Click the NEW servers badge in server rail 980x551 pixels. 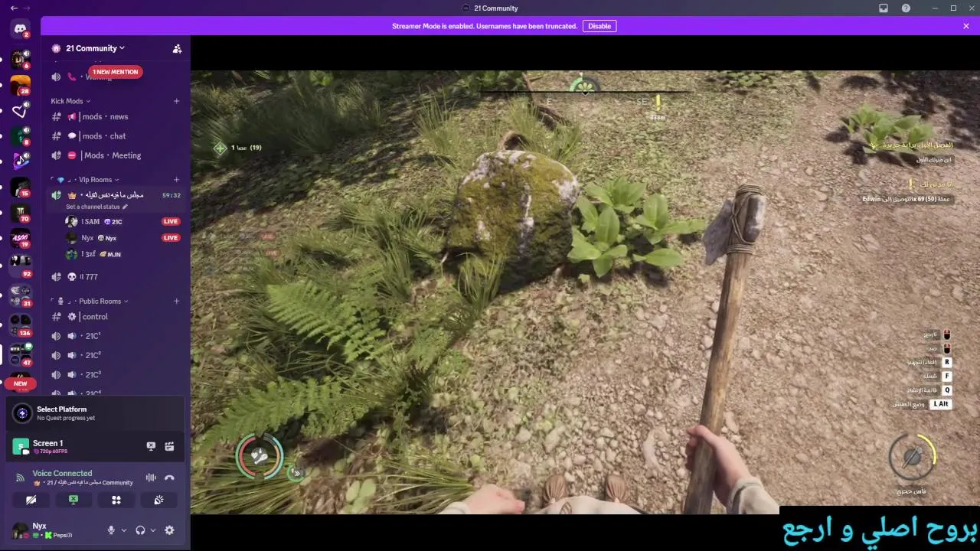[21, 383]
